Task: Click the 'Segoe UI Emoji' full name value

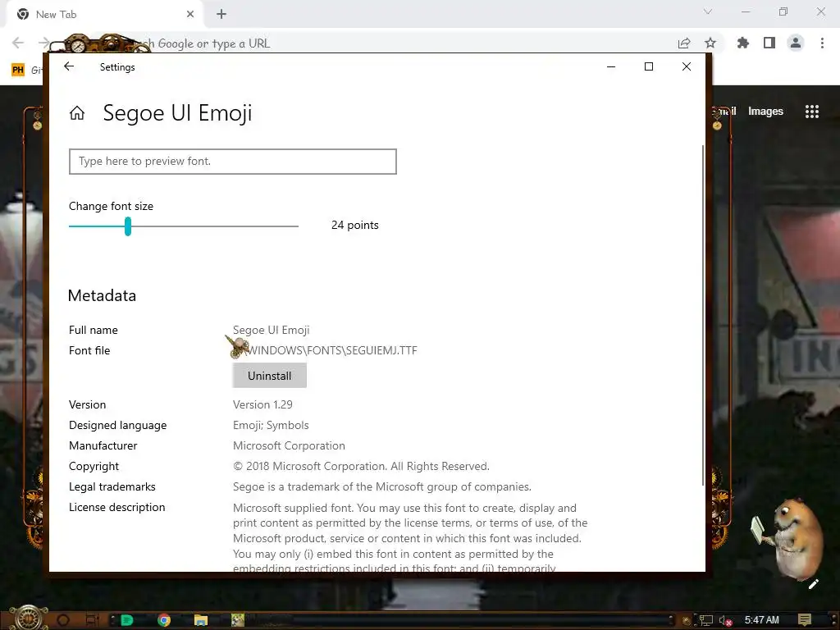Action: coord(271,330)
